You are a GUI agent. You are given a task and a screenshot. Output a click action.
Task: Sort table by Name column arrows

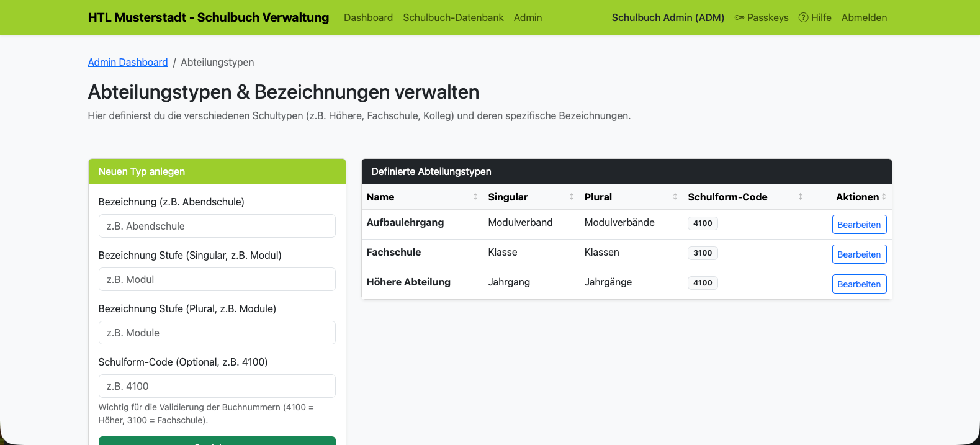pyautogui.click(x=475, y=197)
